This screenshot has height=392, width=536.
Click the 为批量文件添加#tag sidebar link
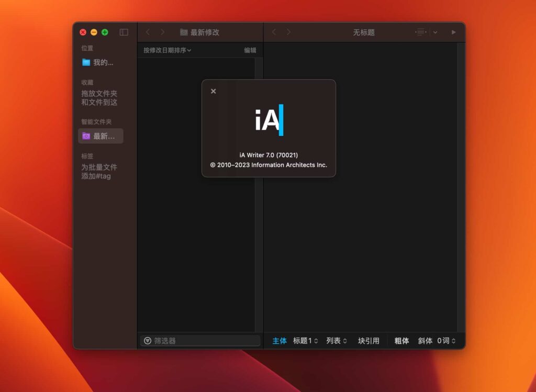[x=100, y=171]
